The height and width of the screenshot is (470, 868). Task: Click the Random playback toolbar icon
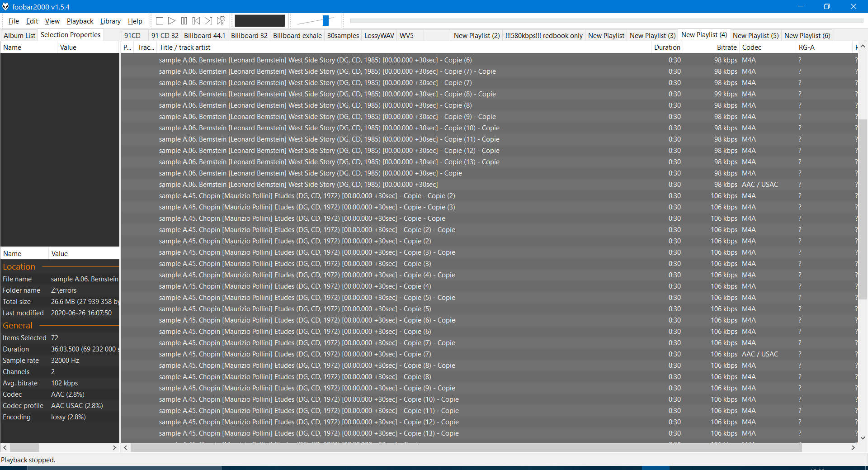click(x=221, y=21)
